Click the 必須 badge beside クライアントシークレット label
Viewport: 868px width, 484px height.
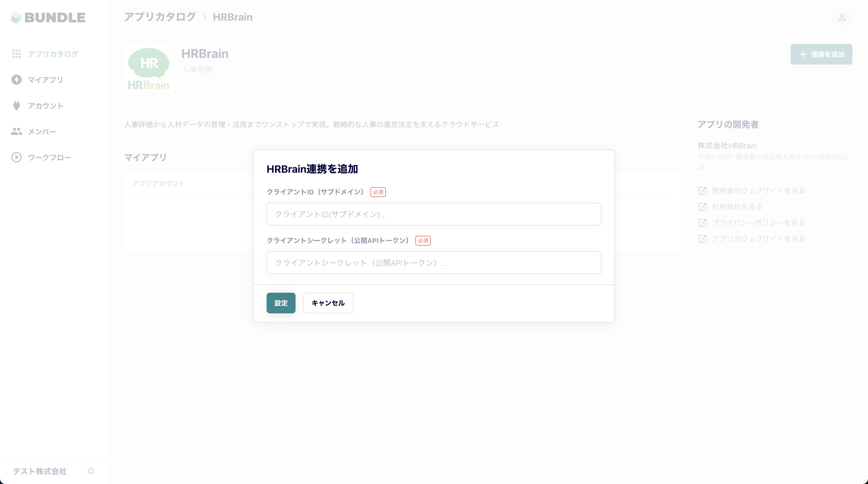(x=423, y=240)
